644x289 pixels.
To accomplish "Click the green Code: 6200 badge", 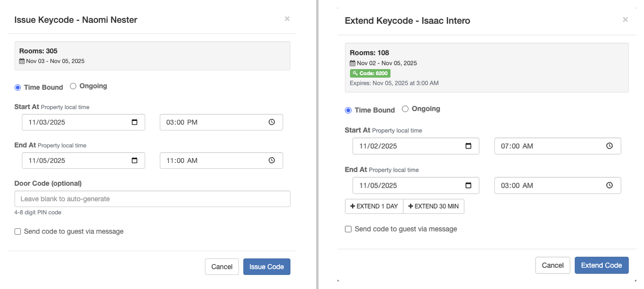I will pos(370,73).
